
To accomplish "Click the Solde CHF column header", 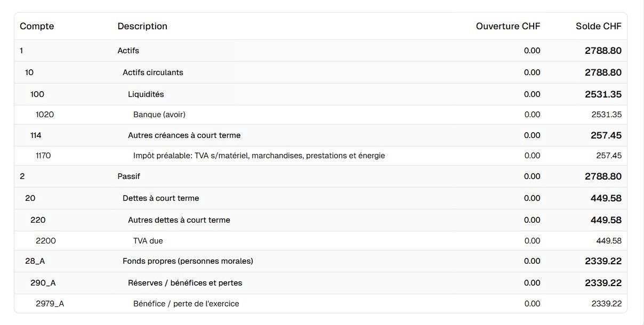I will click(x=598, y=26).
